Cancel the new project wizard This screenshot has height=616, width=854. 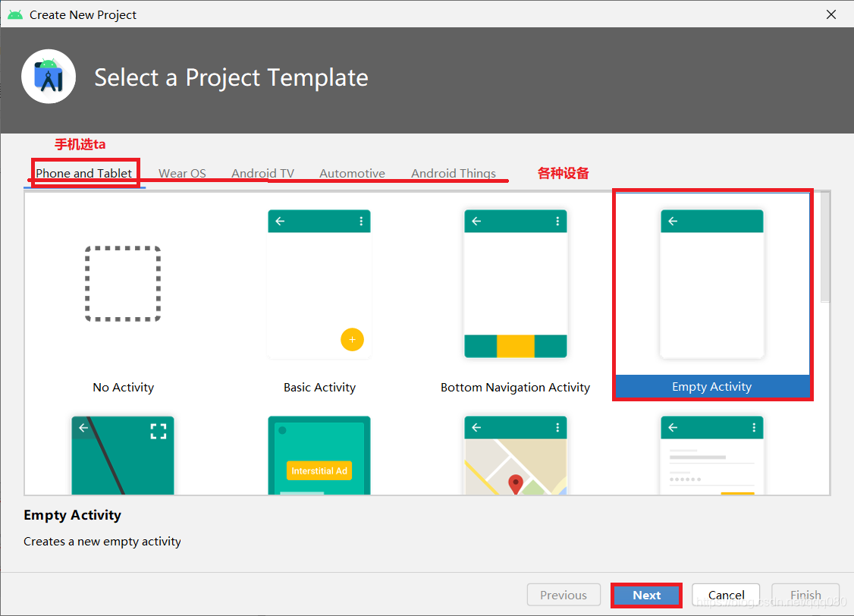[x=726, y=596]
